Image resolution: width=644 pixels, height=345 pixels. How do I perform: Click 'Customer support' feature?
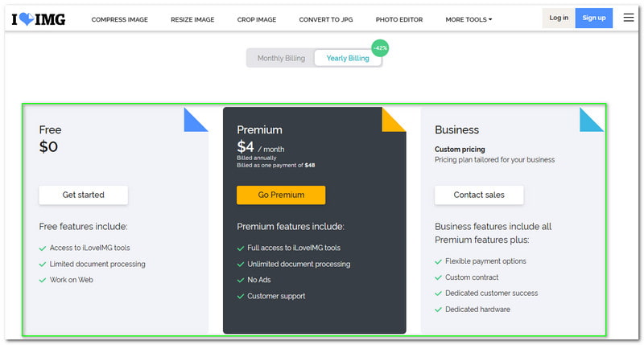click(x=276, y=296)
